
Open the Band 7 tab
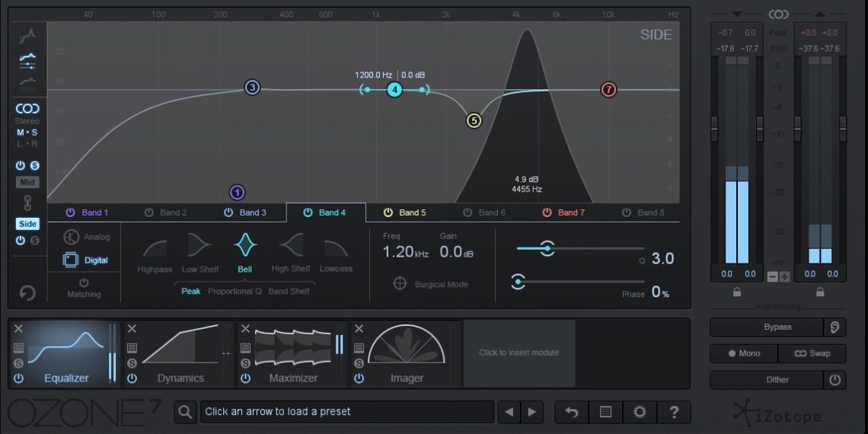point(563,212)
